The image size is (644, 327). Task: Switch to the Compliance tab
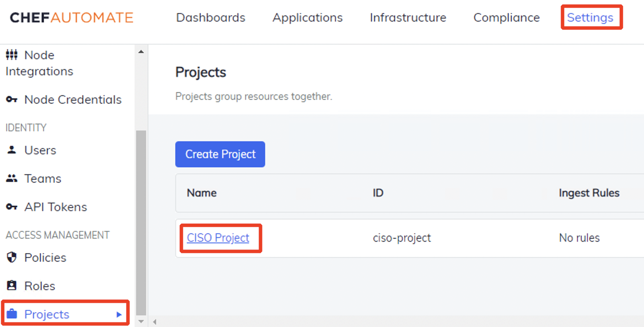click(x=506, y=18)
